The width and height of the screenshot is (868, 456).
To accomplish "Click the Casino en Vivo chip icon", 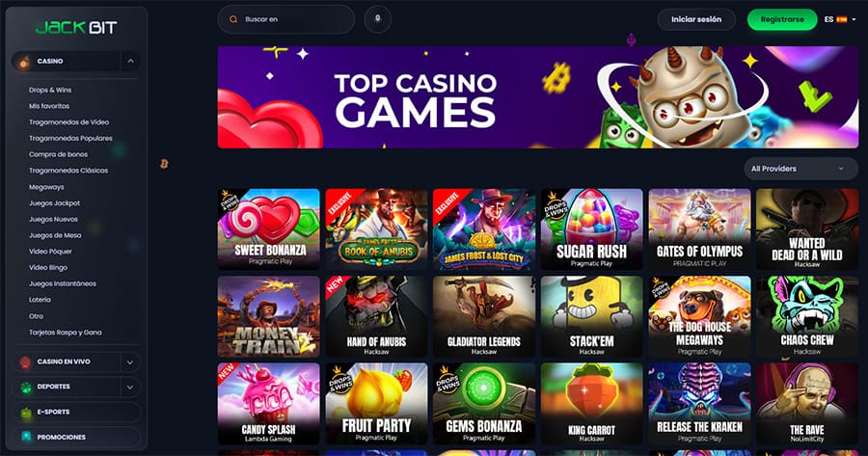I will pos(25,362).
